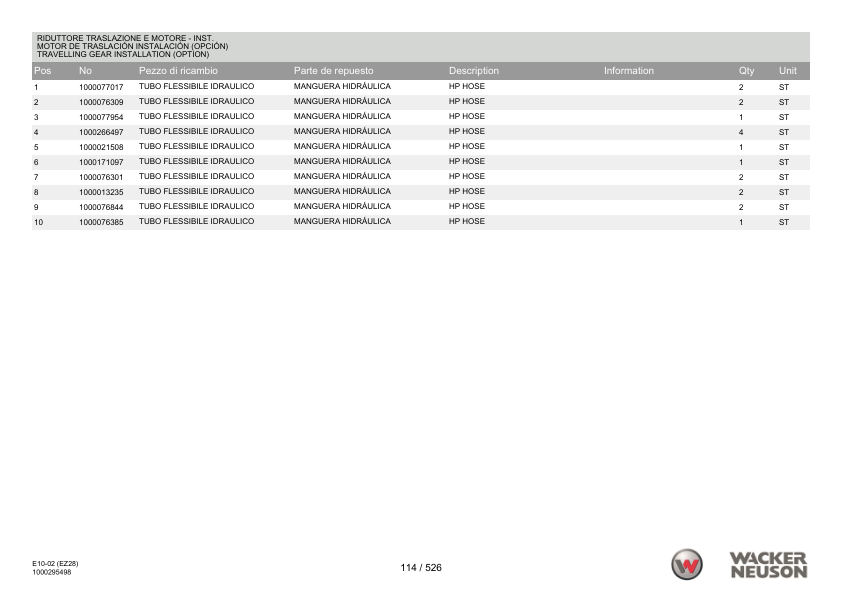Click the Information column header
The height and width of the screenshot is (595, 842).
point(628,71)
